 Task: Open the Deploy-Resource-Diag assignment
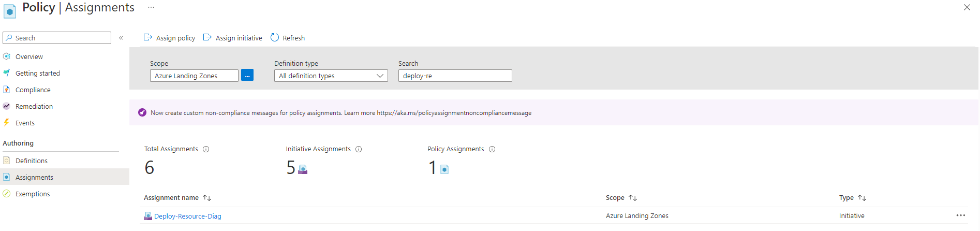188,216
